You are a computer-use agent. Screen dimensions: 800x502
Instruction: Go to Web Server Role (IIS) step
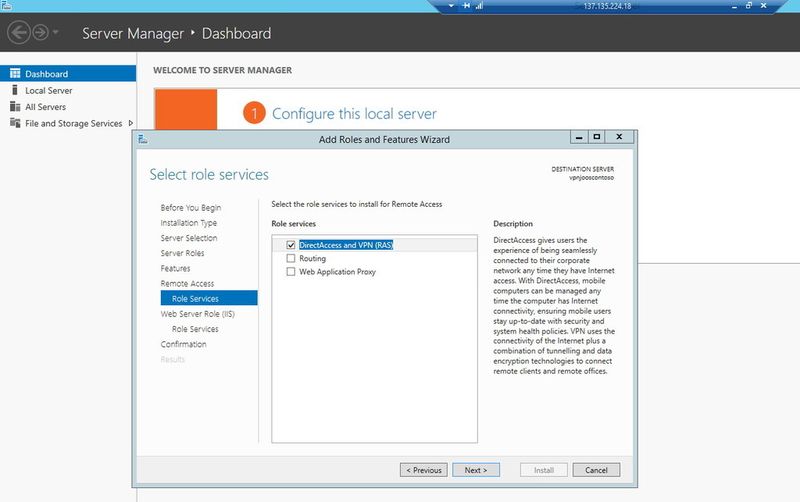pyautogui.click(x=197, y=314)
